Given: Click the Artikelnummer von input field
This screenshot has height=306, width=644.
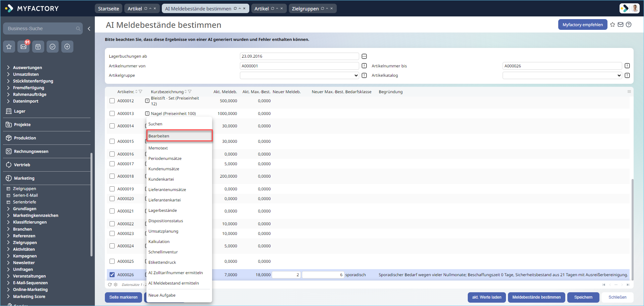Looking at the screenshot, I should tap(300, 66).
